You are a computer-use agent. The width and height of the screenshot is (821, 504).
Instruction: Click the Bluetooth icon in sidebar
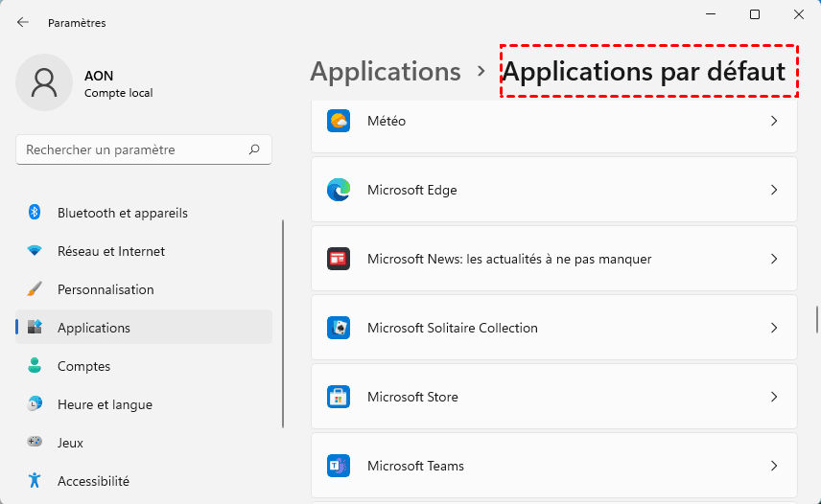[35, 213]
